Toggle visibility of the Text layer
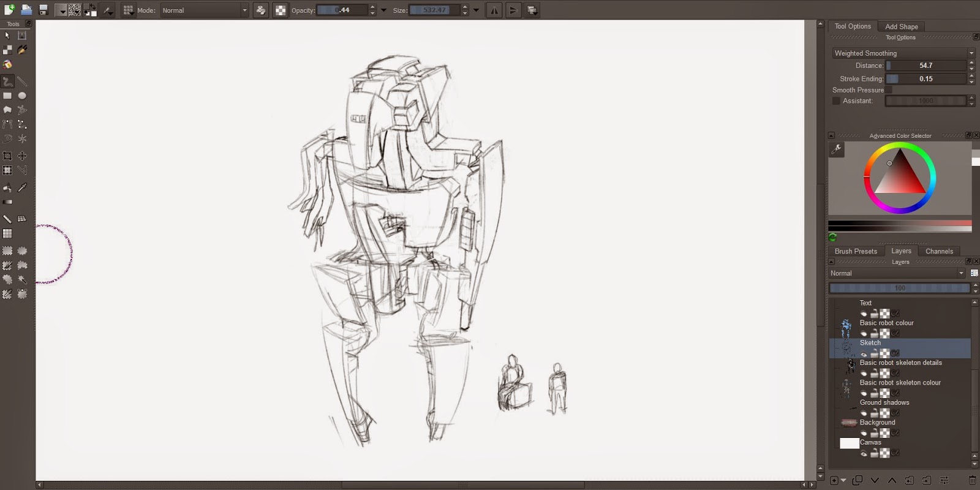This screenshot has width=980, height=490. point(864,314)
